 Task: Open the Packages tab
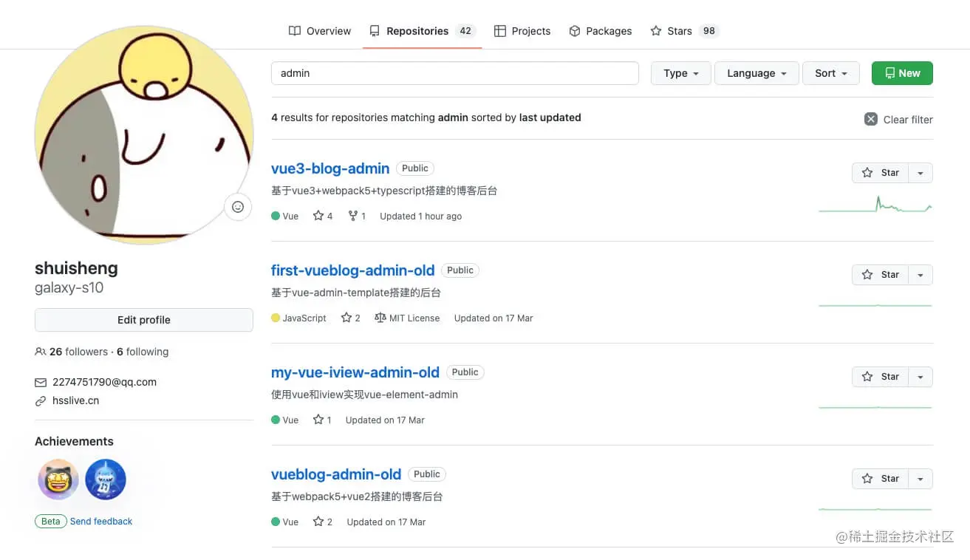[600, 31]
